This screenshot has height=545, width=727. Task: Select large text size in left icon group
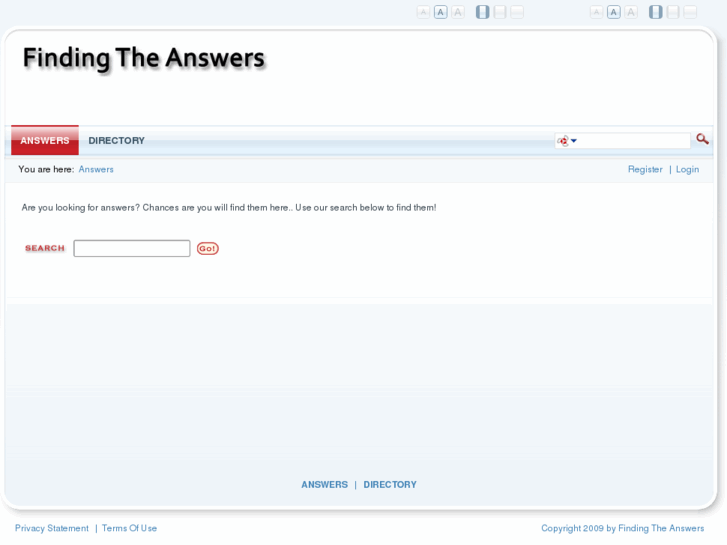coord(458,12)
